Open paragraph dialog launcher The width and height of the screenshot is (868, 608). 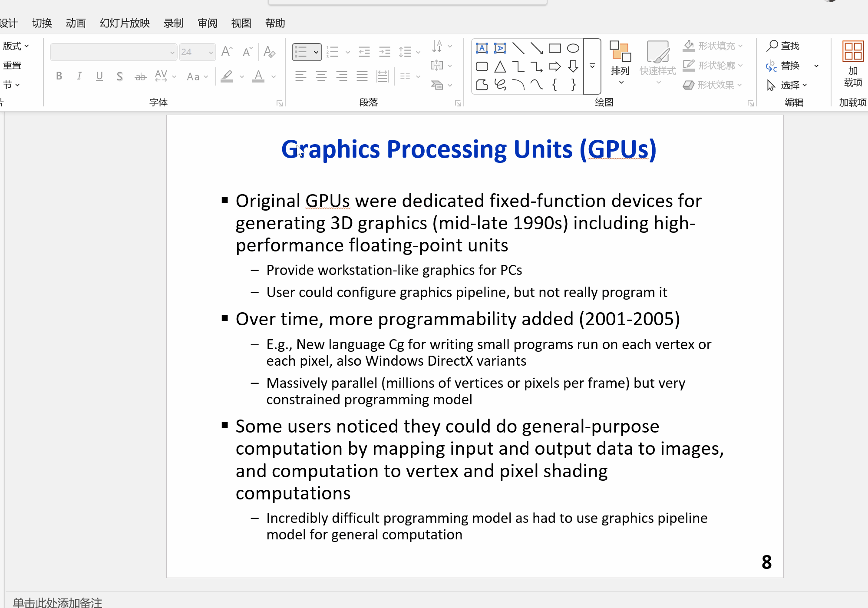[x=458, y=103]
